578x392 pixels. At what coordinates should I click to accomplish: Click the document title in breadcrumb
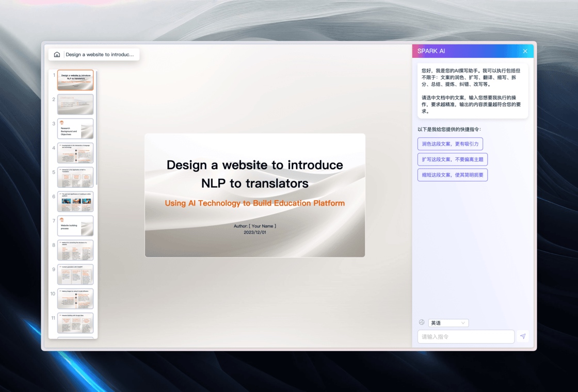tap(100, 55)
